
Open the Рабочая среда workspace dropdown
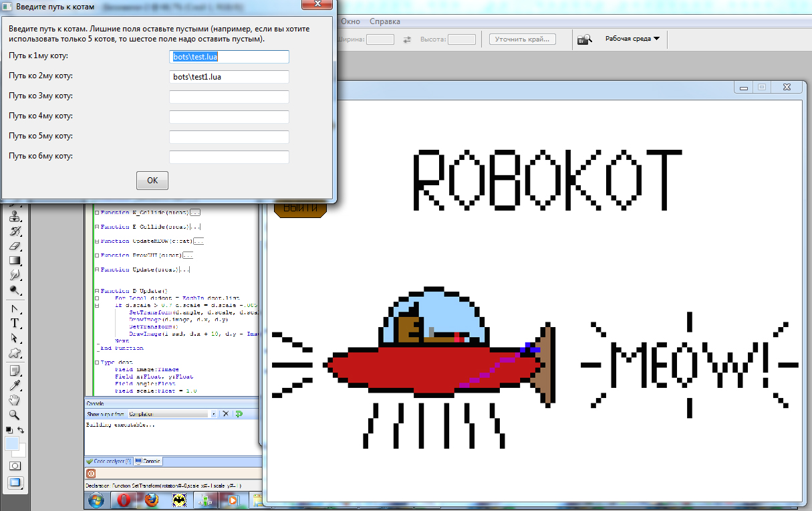(x=632, y=39)
